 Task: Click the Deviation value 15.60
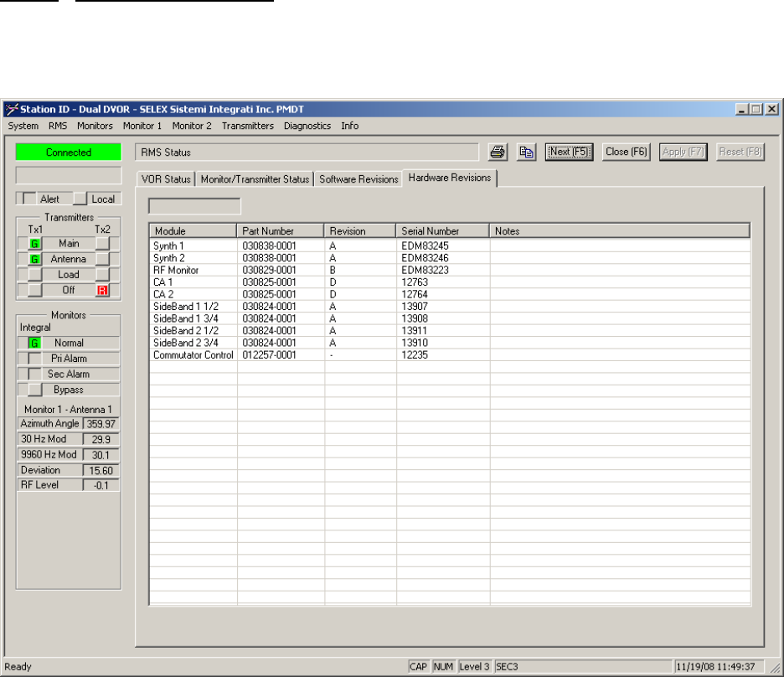101,471
